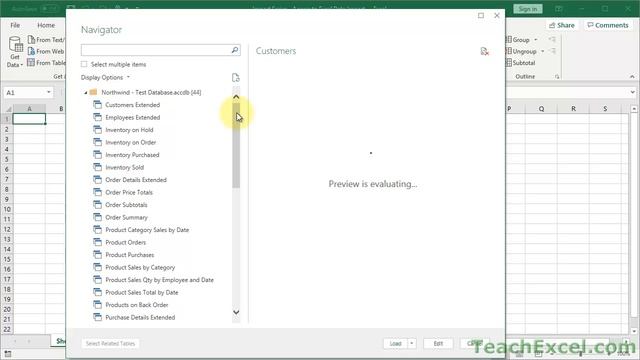Click the Product Purchases query icon

[x=97, y=255]
